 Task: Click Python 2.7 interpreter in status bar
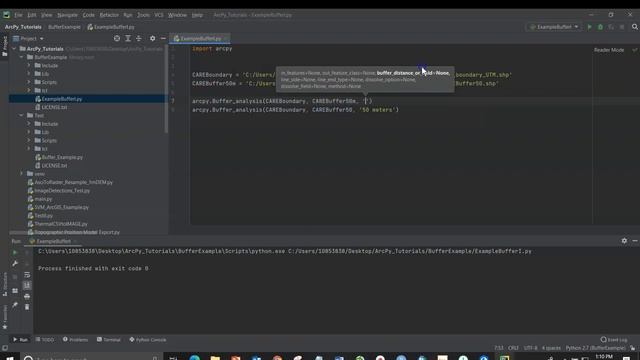[596, 348]
